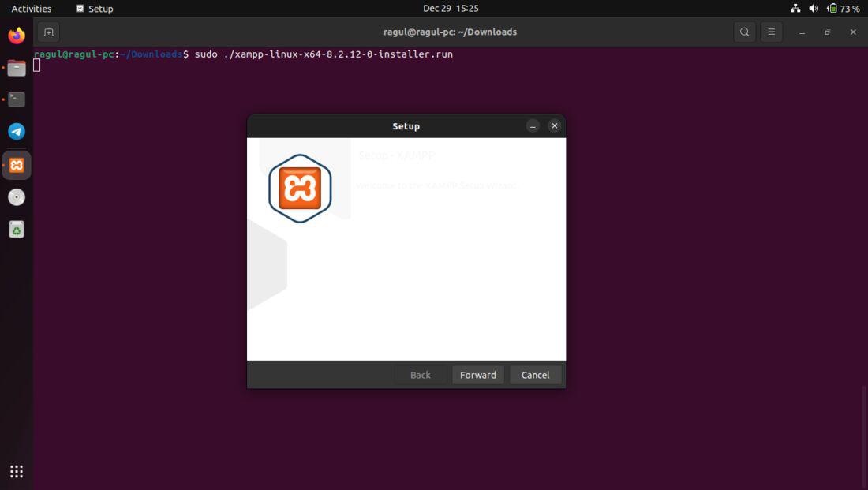Screen dimensions: 868x490
Task: Select the XAMPP installer dock icon
Action: (x=17, y=165)
